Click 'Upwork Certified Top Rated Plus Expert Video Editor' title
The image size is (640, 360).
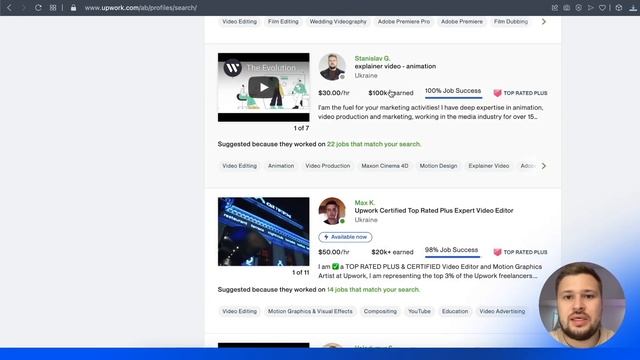(x=434, y=211)
